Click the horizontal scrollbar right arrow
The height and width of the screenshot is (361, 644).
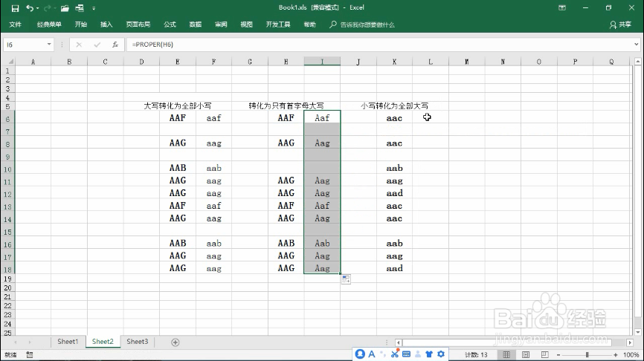630,342
